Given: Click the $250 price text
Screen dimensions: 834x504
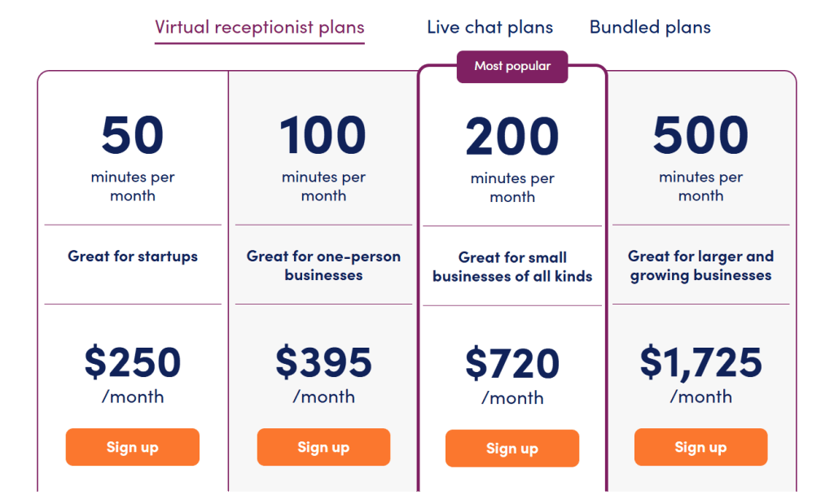Looking at the screenshot, I should coord(133,363).
